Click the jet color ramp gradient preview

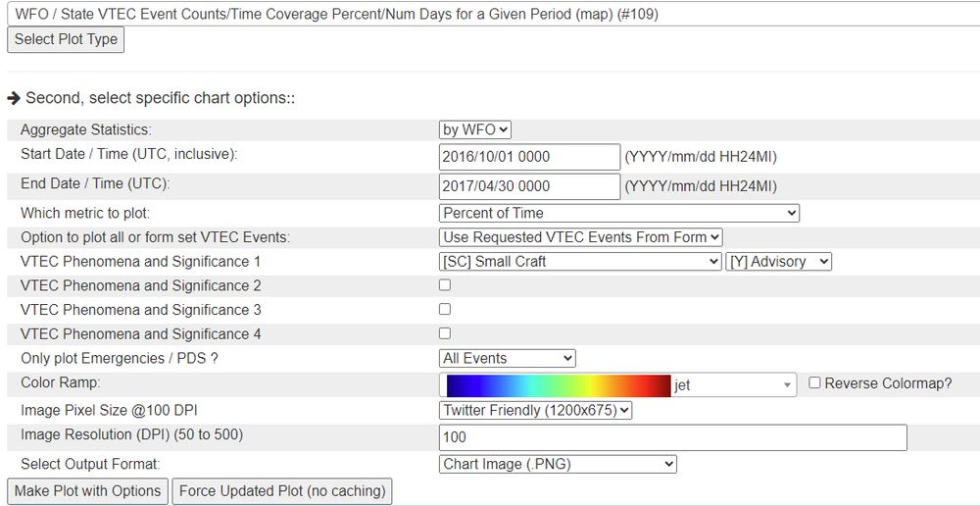click(x=558, y=385)
